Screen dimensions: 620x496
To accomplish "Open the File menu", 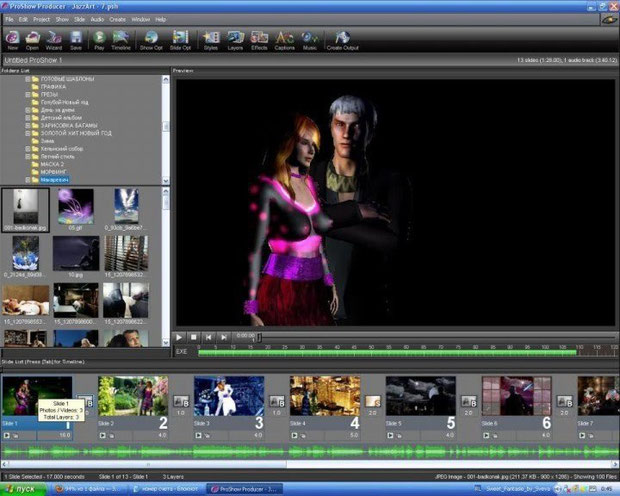I will (x=9, y=19).
